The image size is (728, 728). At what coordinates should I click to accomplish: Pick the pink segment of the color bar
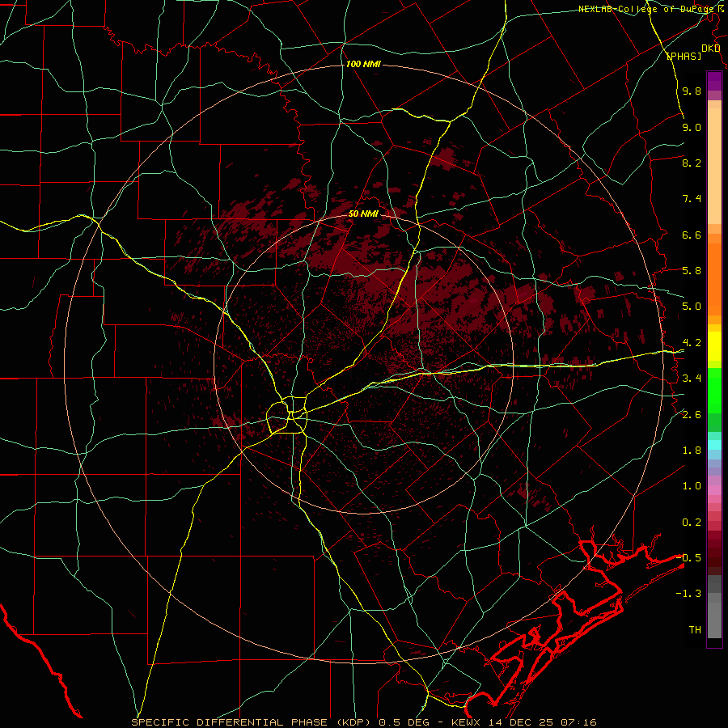pyautogui.click(x=714, y=490)
